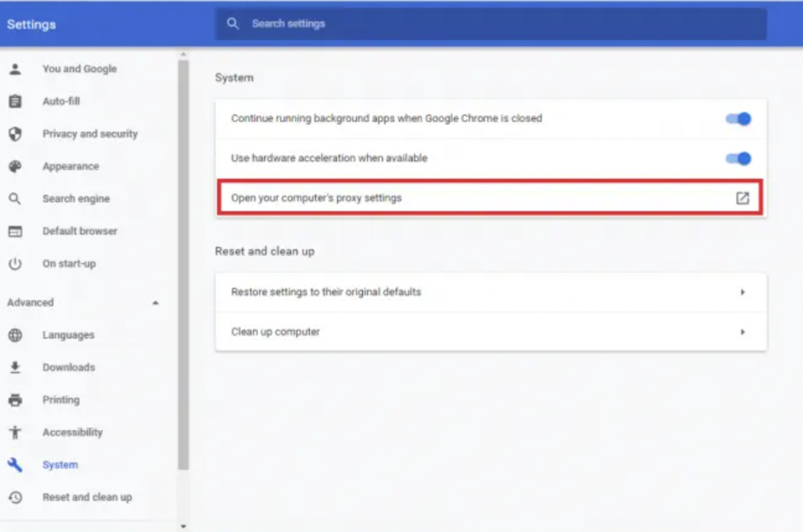Click the Settings title in the header
Image resolution: width=803 pixels, height=532 pixels.
[x=31, y=24]
